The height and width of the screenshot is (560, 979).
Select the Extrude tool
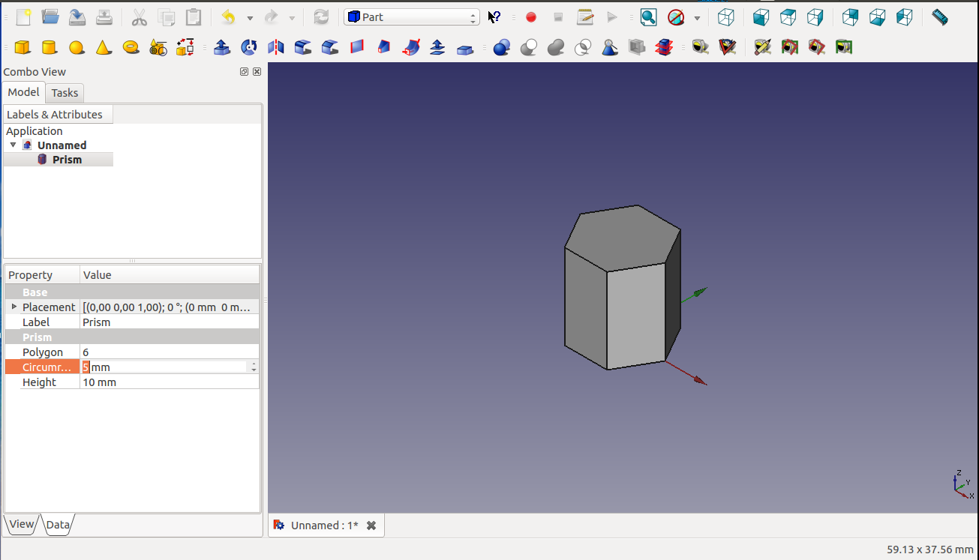[x=222, y=48]
